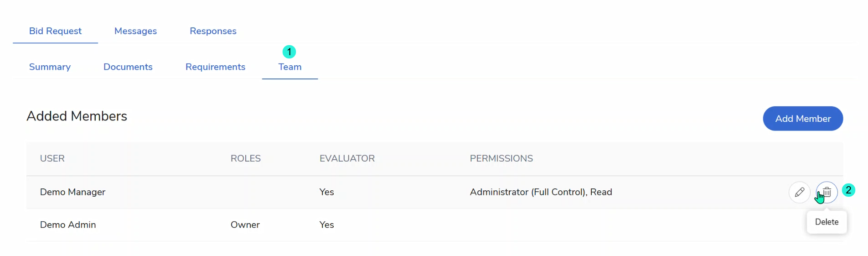Viewport: 868px width, 256px height.
Task: Click the PERMISSIONS column header
Action: pos(501,158)
